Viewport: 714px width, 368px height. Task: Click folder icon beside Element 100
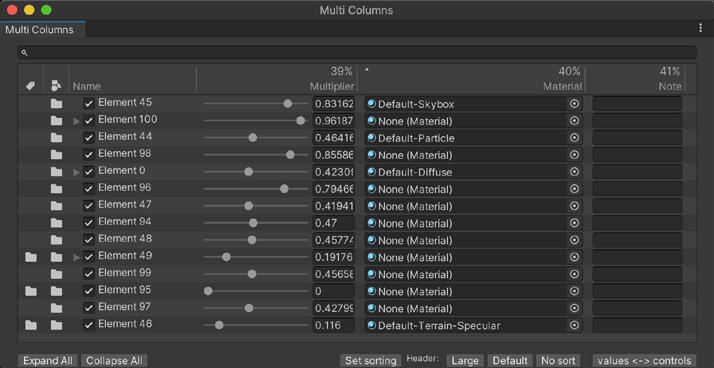[56, 121]
